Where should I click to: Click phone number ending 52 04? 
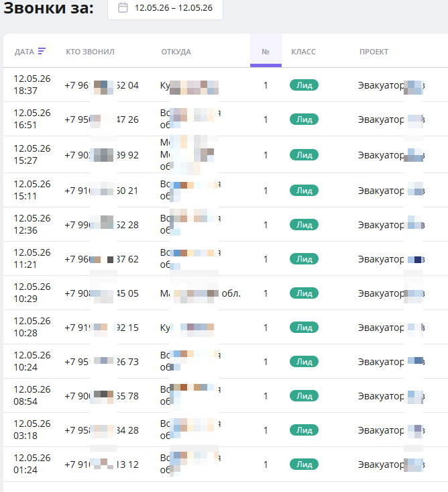coord(101,85)
